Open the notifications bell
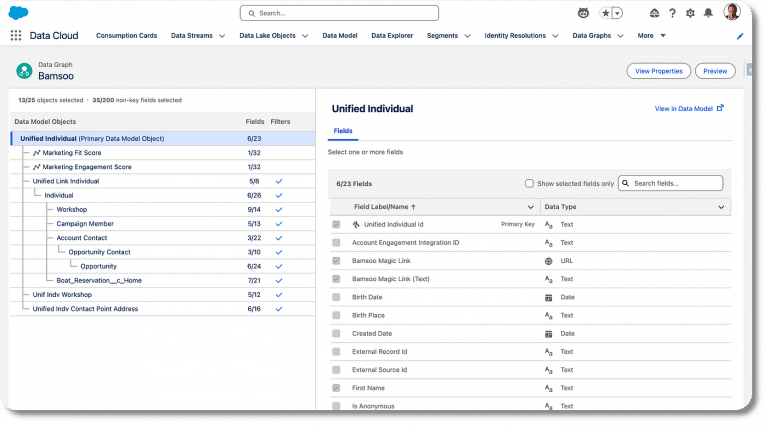This screenshot has width=768, height=426. tap(708, 13)
